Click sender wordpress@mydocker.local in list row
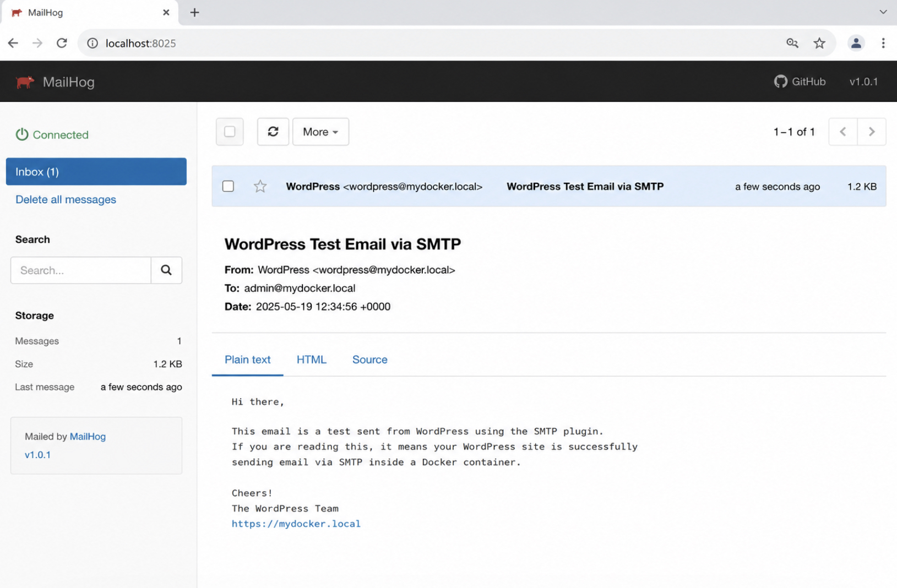 [413, 187]
